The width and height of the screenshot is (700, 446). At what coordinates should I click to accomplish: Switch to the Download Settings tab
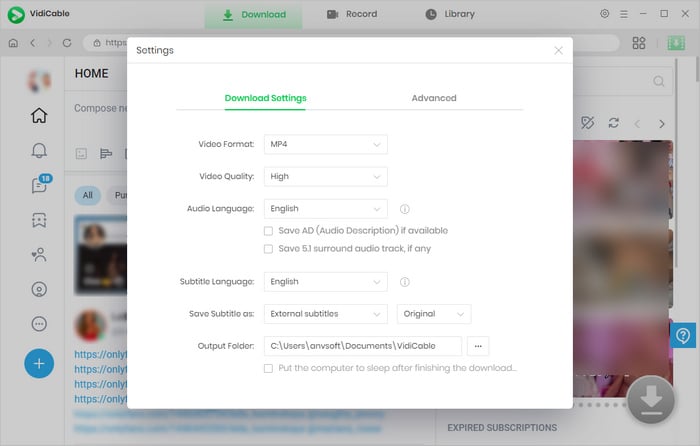(265, 98)
